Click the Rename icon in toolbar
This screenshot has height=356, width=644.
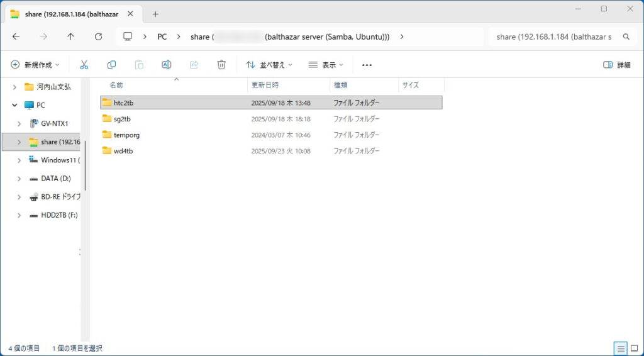tap(167, 65)
